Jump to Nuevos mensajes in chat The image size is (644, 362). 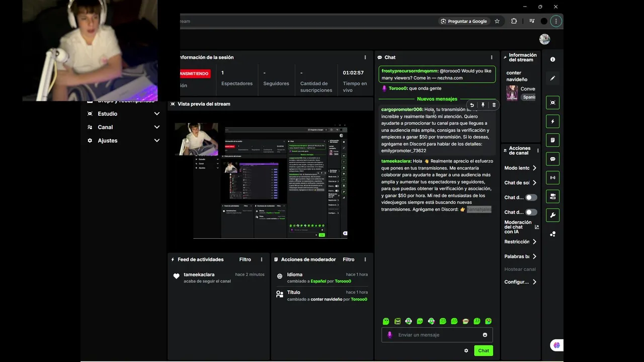[437, 99]
